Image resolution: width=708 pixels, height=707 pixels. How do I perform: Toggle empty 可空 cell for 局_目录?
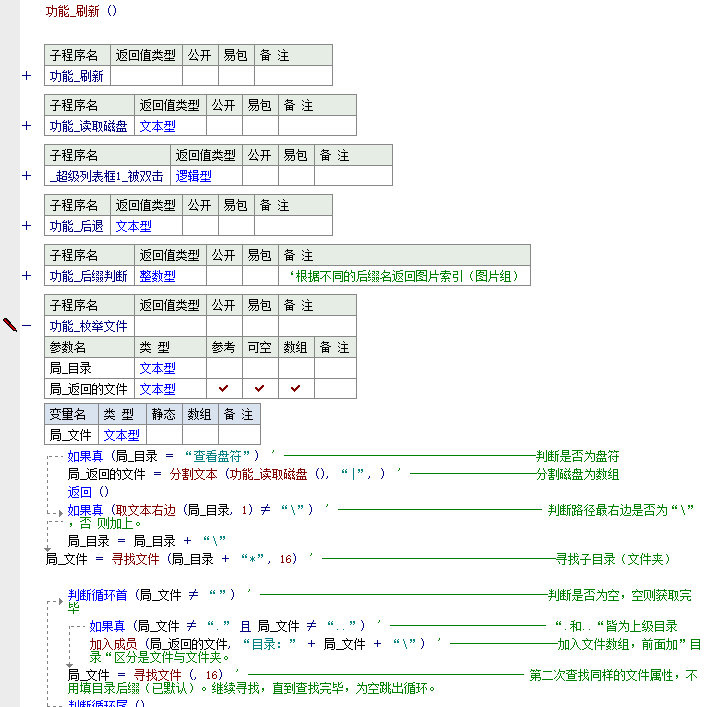point(260,368)
